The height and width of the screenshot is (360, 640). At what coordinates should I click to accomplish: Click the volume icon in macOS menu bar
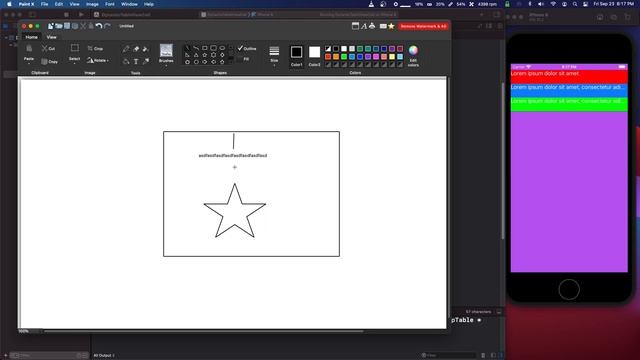coord(541,4)
